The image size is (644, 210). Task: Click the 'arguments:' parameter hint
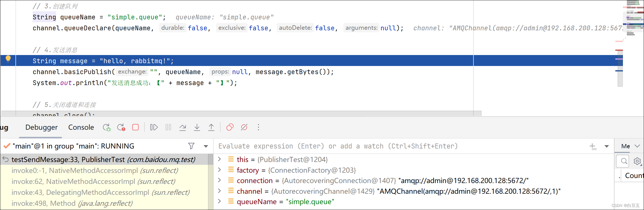click(x=361, y=28)
